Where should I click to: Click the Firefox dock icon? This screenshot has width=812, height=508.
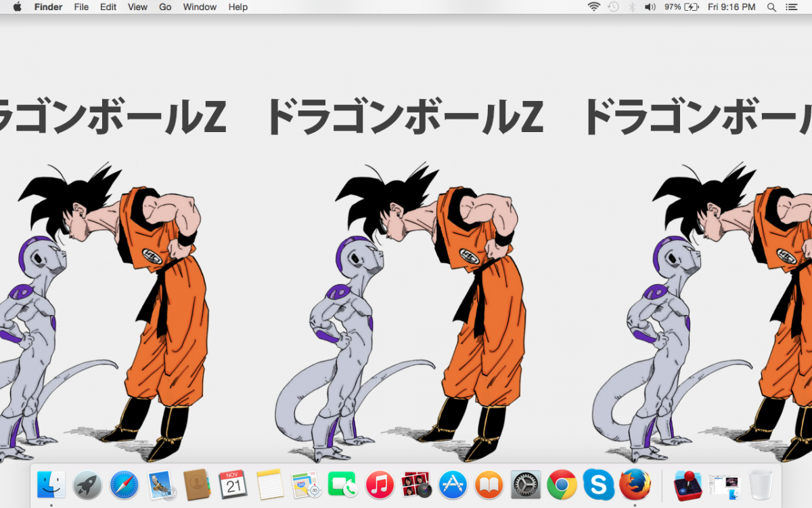635,485
